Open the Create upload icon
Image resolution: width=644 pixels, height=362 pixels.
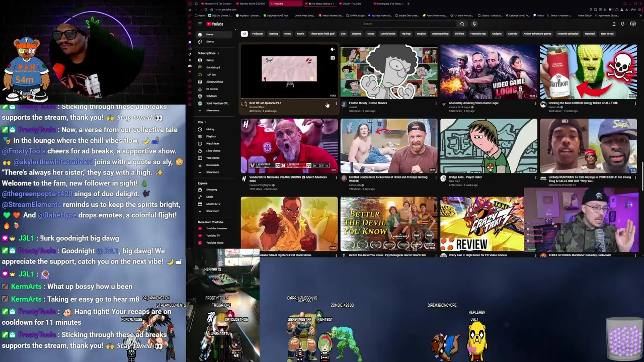click(614, 24)
